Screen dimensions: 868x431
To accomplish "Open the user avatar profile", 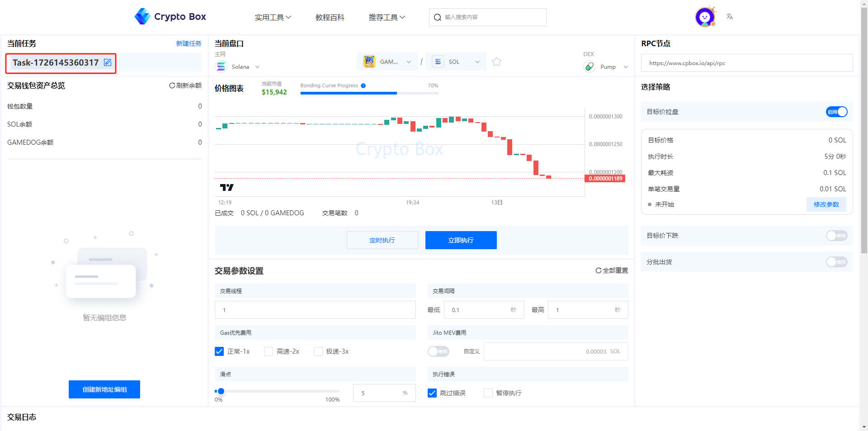I will (705, 17).
